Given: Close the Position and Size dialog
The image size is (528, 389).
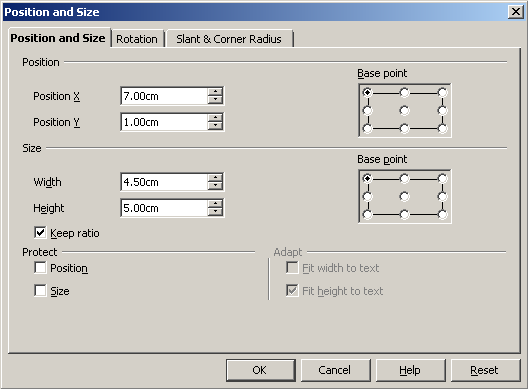Looking at the screenshot, I should [x=515, y=12].
